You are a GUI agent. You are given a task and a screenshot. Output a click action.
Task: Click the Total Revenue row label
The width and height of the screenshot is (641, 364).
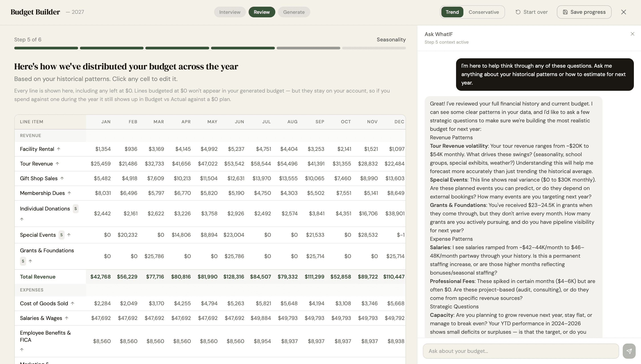37,277
